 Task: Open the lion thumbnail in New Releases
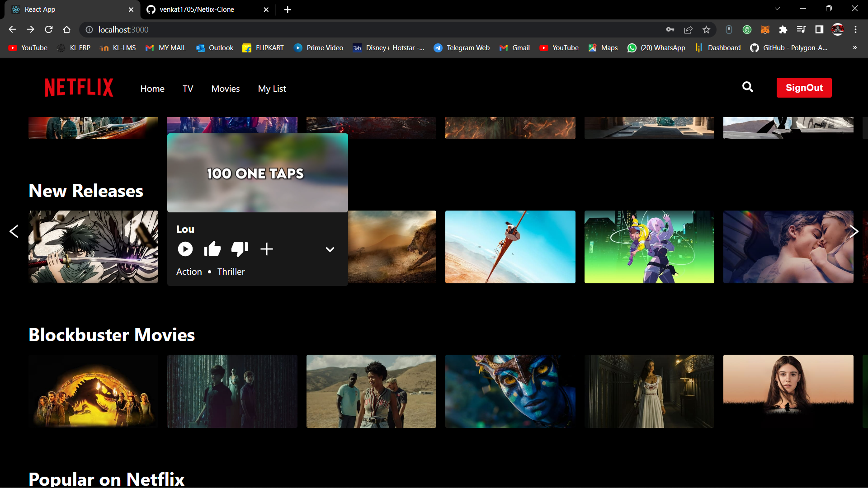[392, 247]
